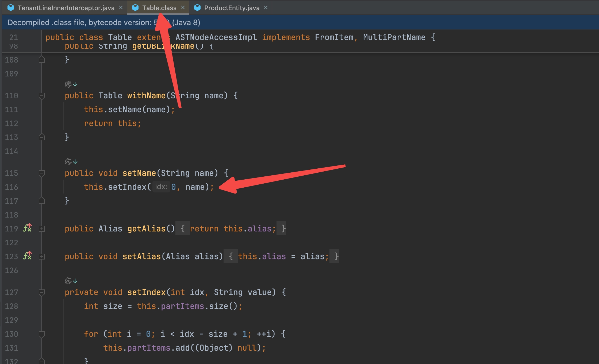599x364 pixels.
Task: Collapse the withName method fold marker
Action: click(41, 96)
